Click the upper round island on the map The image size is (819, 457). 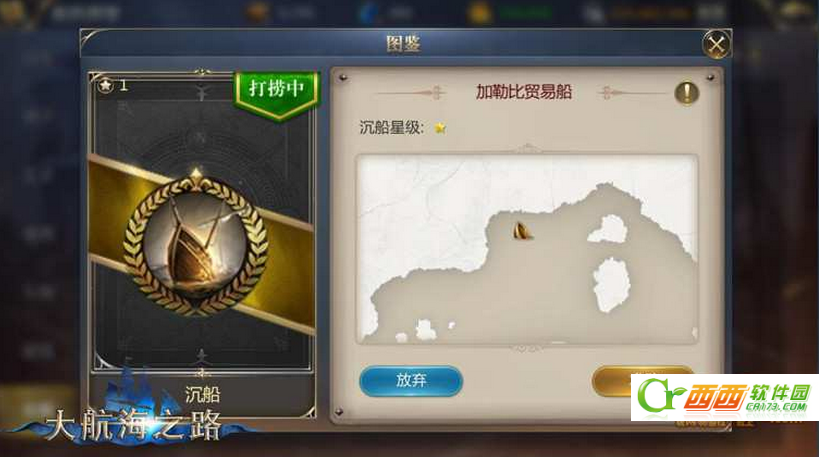coord(607,230)
